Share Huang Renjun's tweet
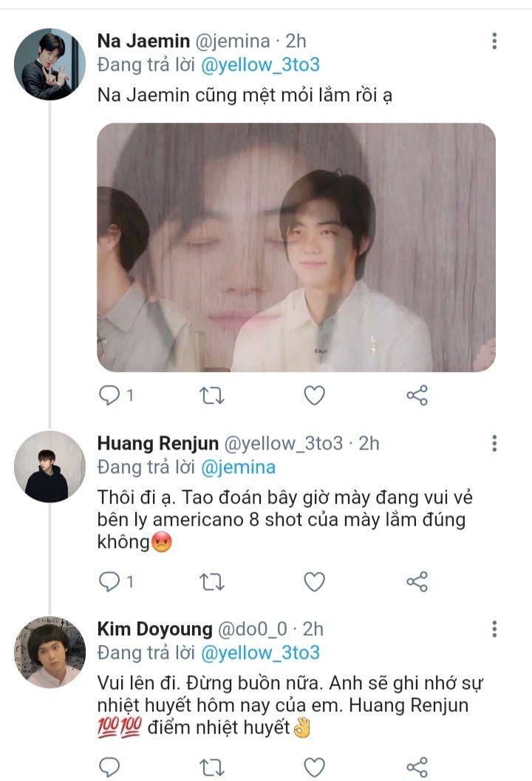Screen dimensions: 532x781 tap(417, 582)
